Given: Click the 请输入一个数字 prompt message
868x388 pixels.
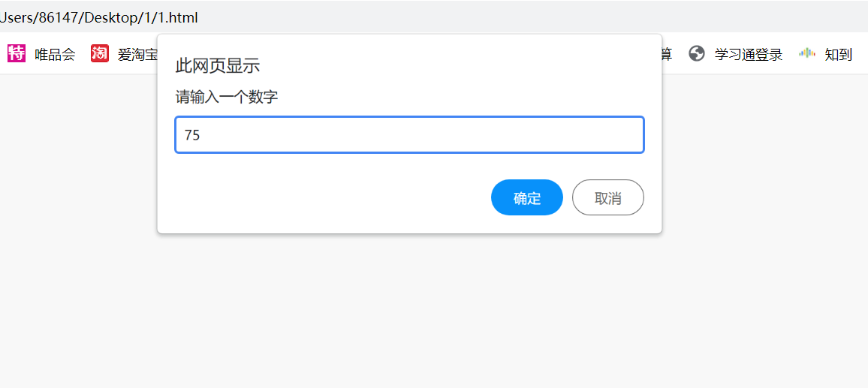Looking at the screenshot, I should (227, 97).
